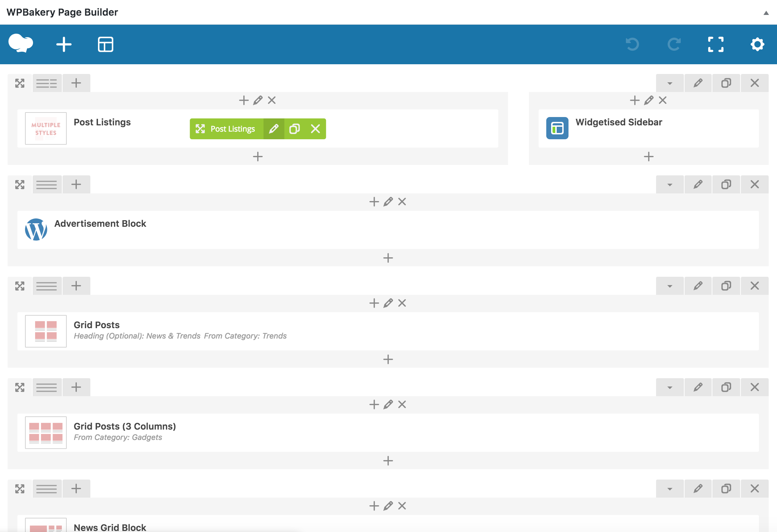Select Grid Posts News & Trends element
Image resolution: width=777 pixels, height=532 pixels.
tap(388, 331)
